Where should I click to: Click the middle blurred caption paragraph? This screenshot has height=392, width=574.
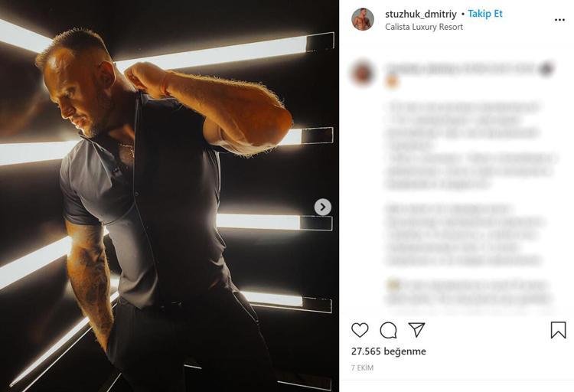tap(465, 234)
